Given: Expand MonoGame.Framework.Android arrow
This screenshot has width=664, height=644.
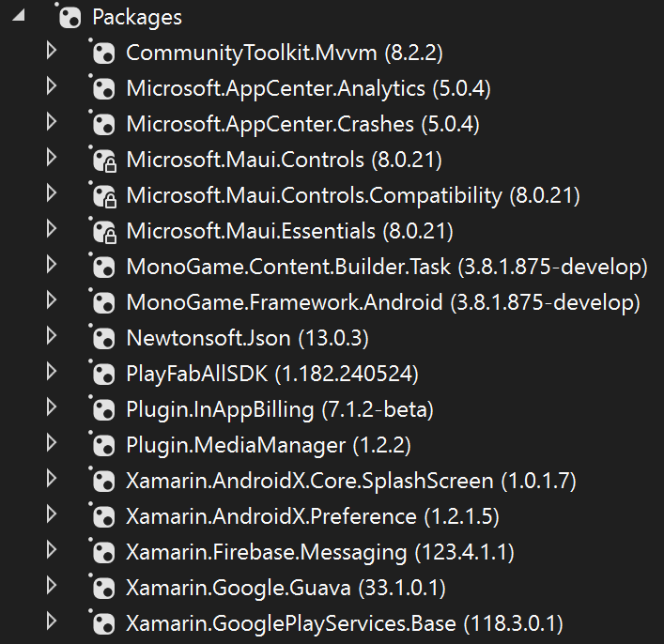Looking at the screenshot, I should tap(52, 300).
